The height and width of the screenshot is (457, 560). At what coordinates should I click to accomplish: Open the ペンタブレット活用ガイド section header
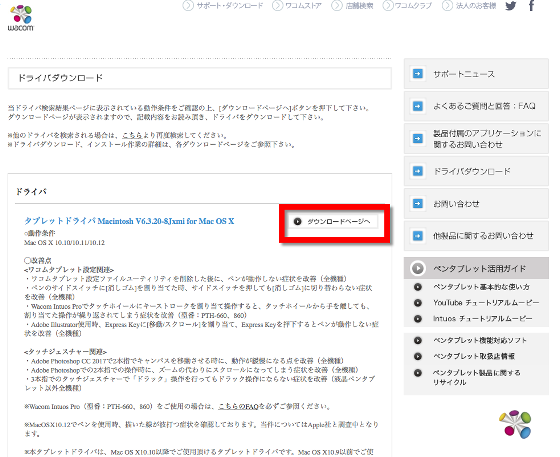[476, 268]
